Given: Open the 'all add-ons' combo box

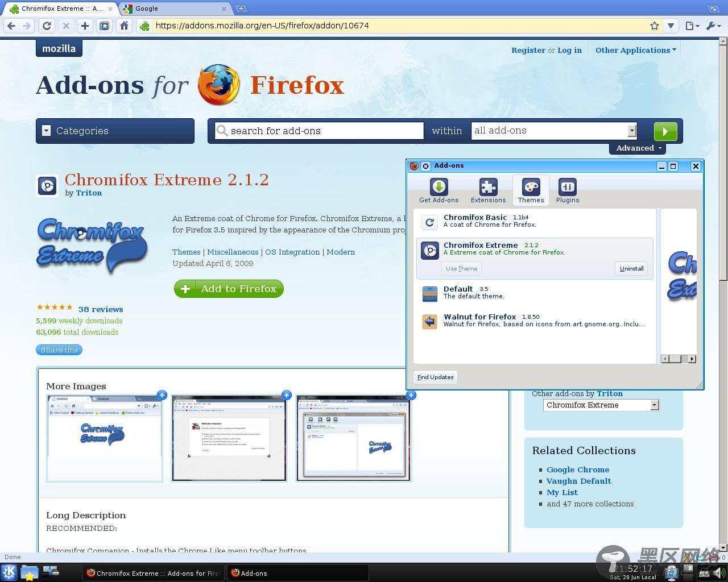Looking at the screenshot, I should pos(554,131).
